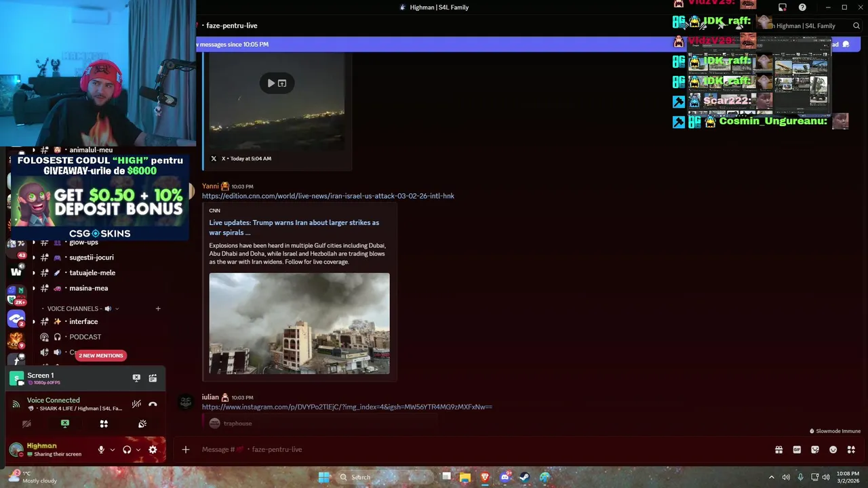
Task: Open File Explorer from taskbar
Action: point(465,477)
